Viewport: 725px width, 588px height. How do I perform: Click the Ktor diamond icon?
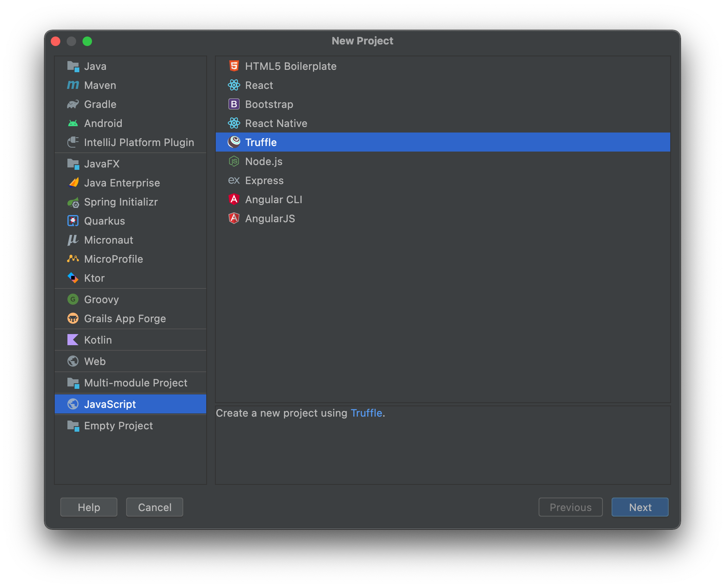pyautogui.click(x=73, y=278)
